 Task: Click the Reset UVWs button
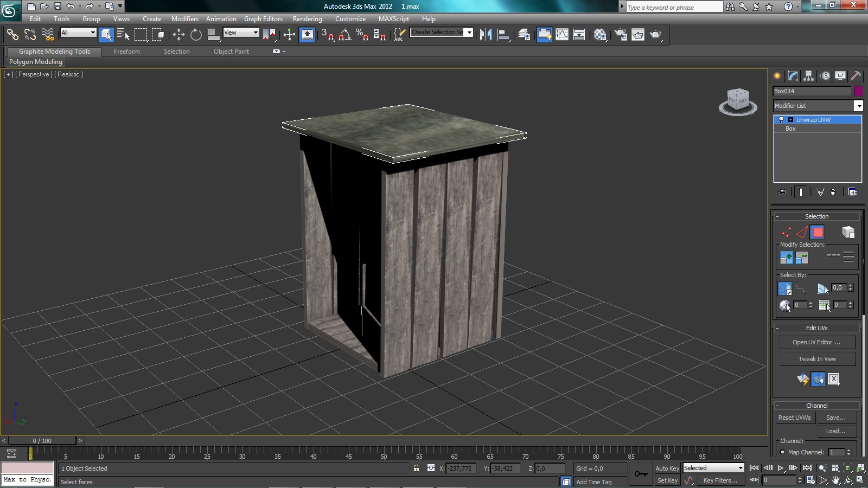tap(794, 418)
